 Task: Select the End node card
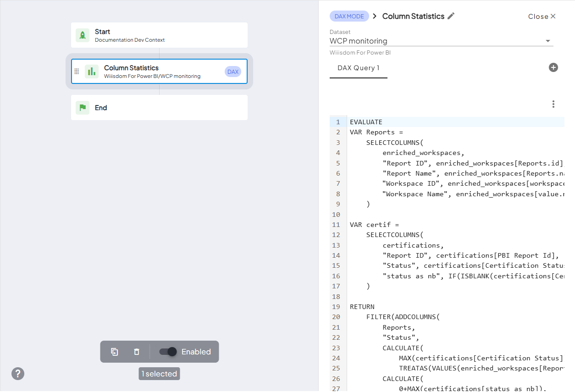[159, 108]
